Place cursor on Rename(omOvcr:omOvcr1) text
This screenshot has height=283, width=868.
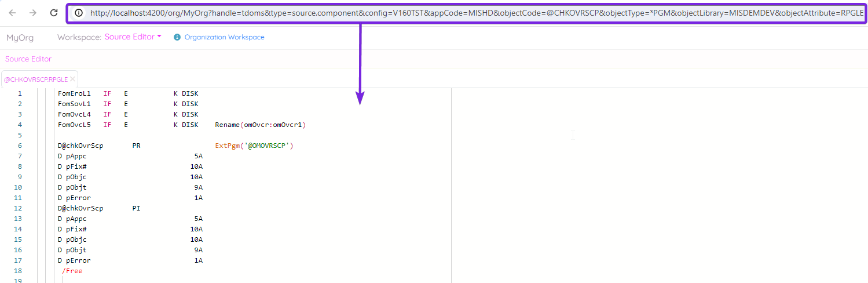pyautogui.click(x=260, y=125)
